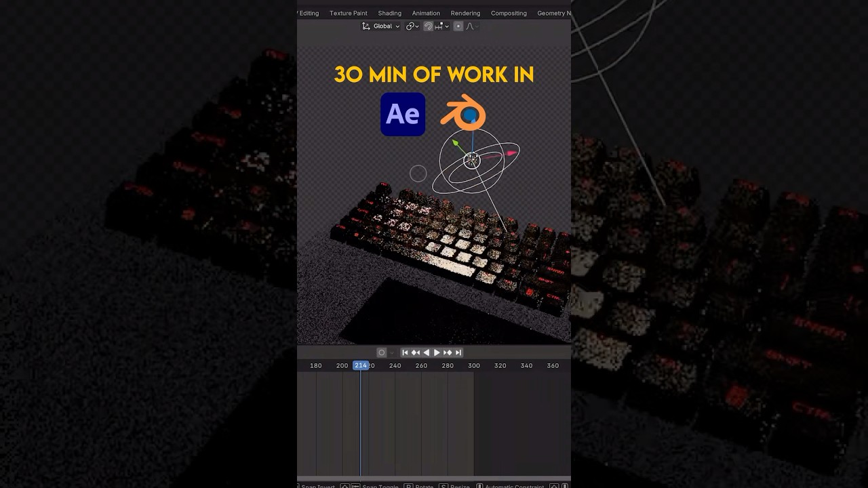The width and height of the screenshot is (868, 488).
Task: Click frame 360 on the timeline ruler
Action: click(553, 365)
